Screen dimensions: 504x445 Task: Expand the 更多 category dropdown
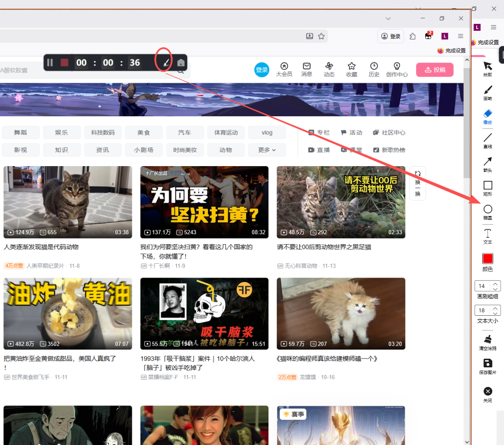267,150
